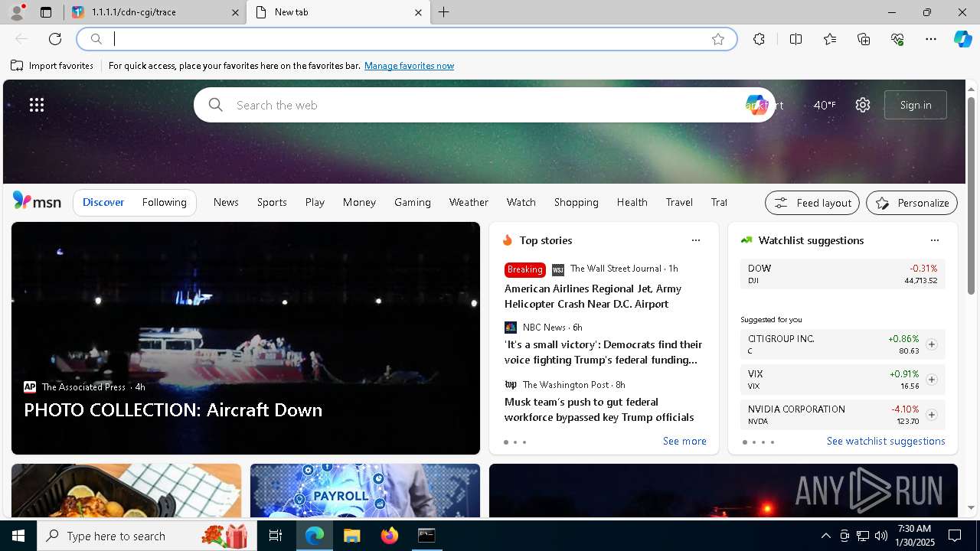Toggle the Split screen icon
This screenshot has height=551, width=980.
tap(796, 39)
